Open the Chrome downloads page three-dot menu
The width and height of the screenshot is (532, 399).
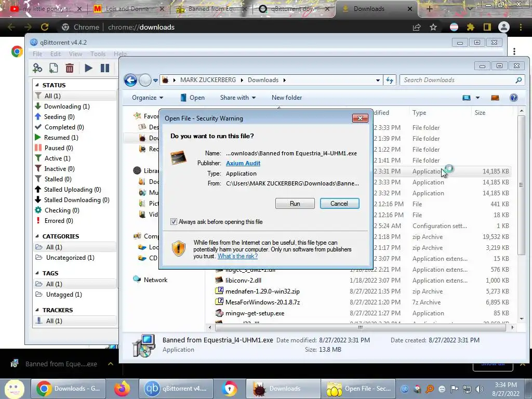click(x=514, y=51)
